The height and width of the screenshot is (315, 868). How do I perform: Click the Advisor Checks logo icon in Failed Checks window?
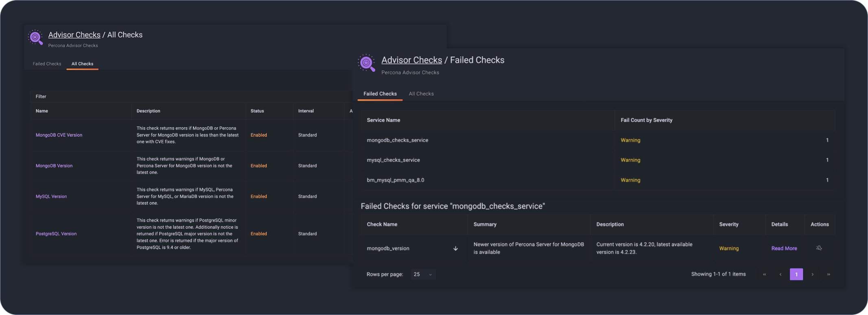point(366,63)
